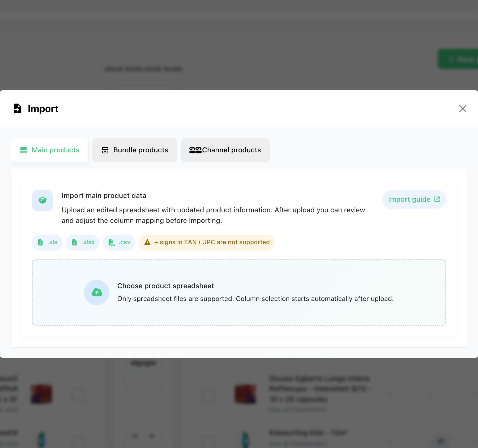Click the .xls file format badge
Screen dimensions: 478x448
(x=47, y=242)
